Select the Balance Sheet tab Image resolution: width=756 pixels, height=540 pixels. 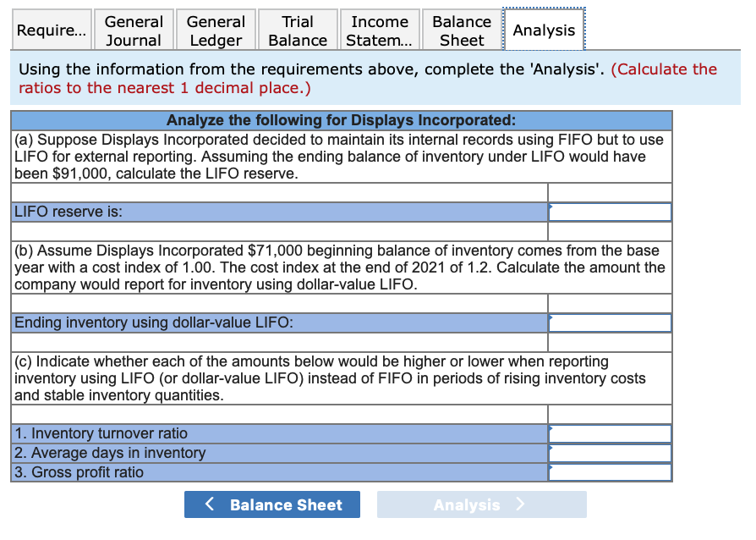point(461,29)
